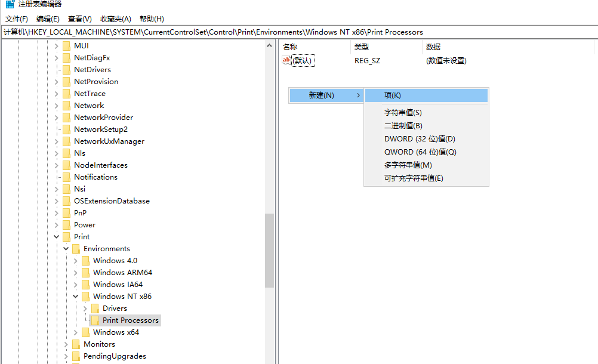
Task: Open the 编辑(E) menu
Action: [48, 19]
